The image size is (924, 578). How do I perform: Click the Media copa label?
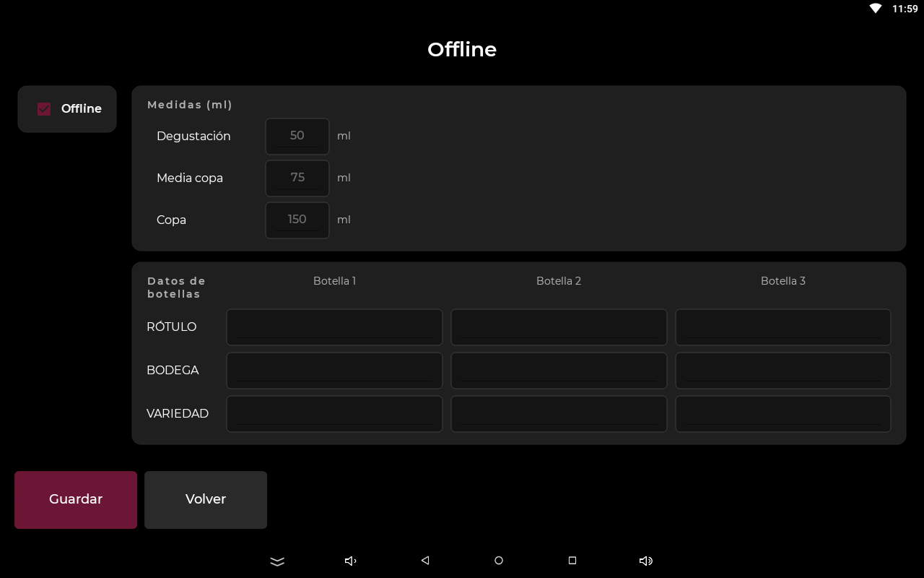tap(190, 178)
